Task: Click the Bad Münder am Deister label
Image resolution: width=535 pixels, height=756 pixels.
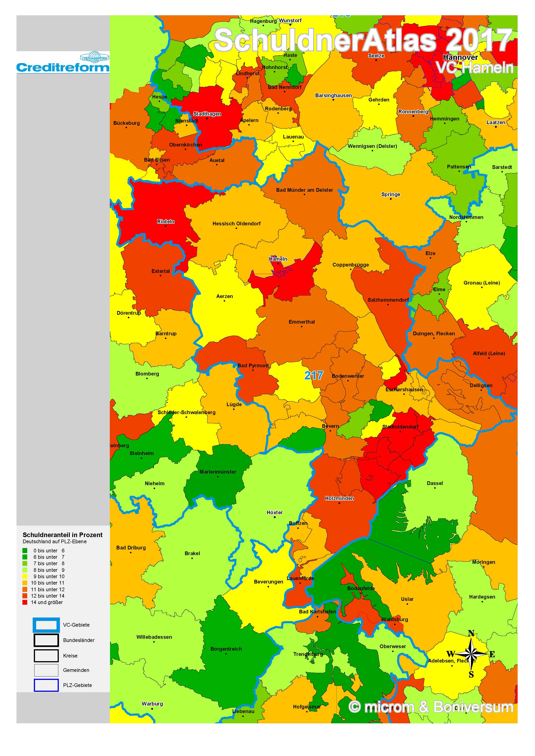Action: (305, 190)
